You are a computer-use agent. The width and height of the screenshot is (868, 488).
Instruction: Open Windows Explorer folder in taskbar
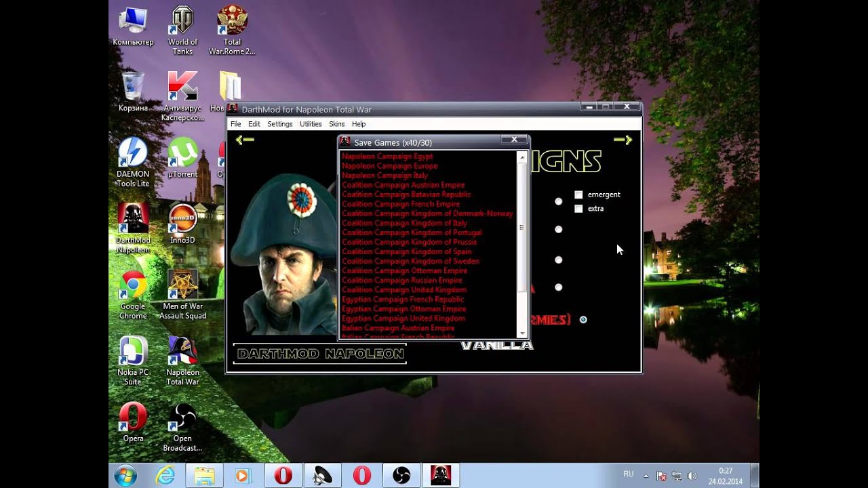(204, 476)
